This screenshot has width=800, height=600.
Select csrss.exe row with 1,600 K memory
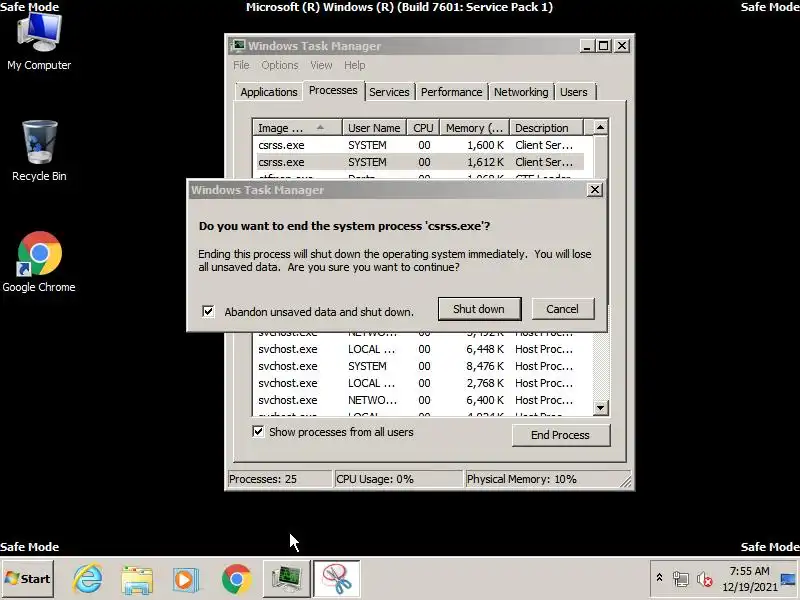coord(422,145)
